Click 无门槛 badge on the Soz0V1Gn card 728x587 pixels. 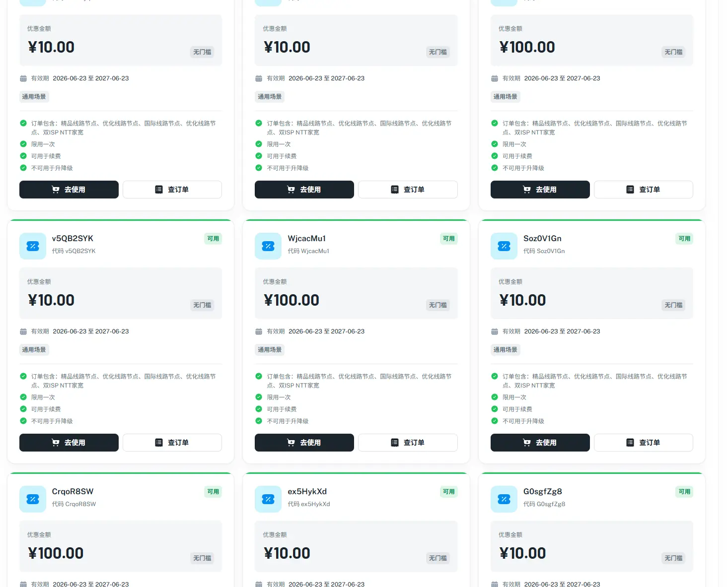[673, 305]
